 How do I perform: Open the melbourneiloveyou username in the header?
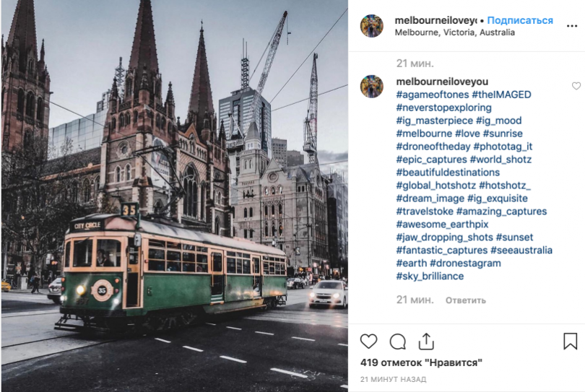coord(435,20)
